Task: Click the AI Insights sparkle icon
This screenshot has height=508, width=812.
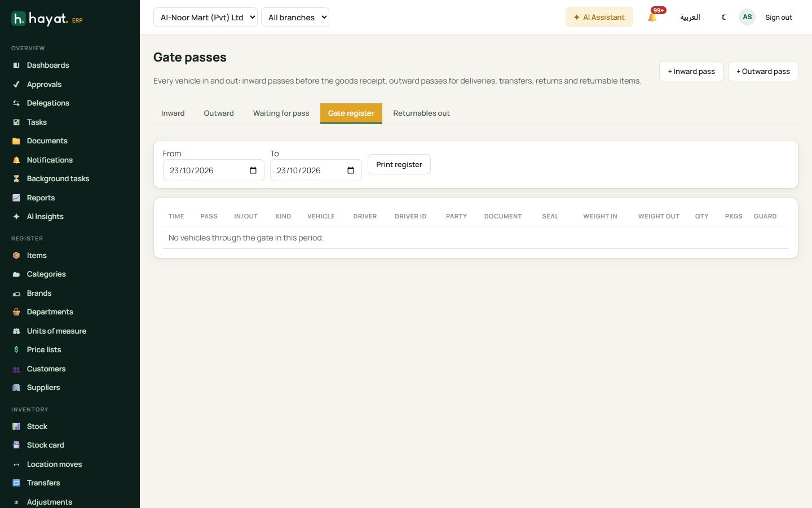Action: pyautogui.click(x=16, y=217)
